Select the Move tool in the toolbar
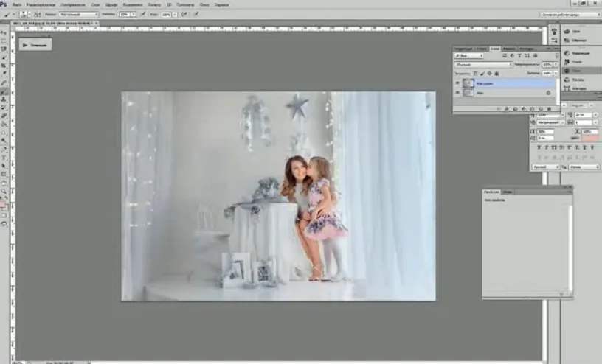The image size is (602, 364). tap(4, 33)
